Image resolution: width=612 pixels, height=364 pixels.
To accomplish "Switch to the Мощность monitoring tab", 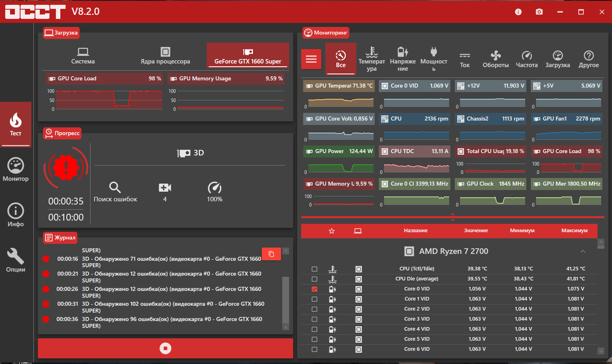I will [x=433, y=59].
